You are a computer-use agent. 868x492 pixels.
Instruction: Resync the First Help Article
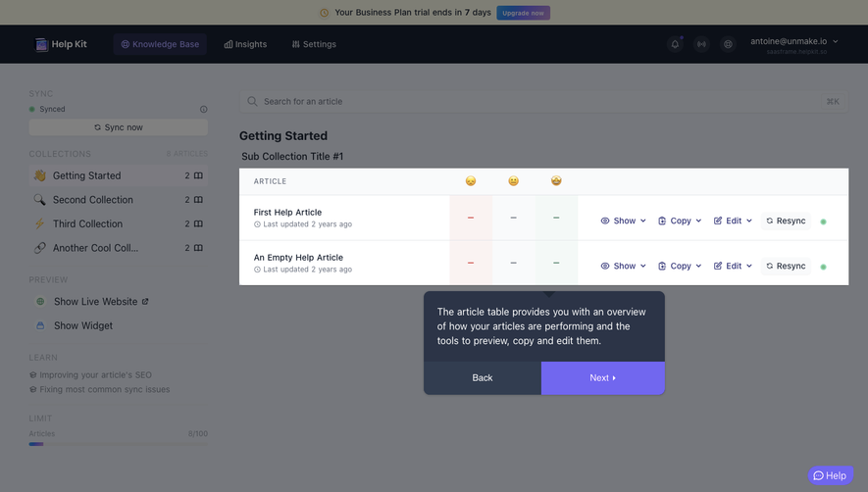tap(786, 221)
